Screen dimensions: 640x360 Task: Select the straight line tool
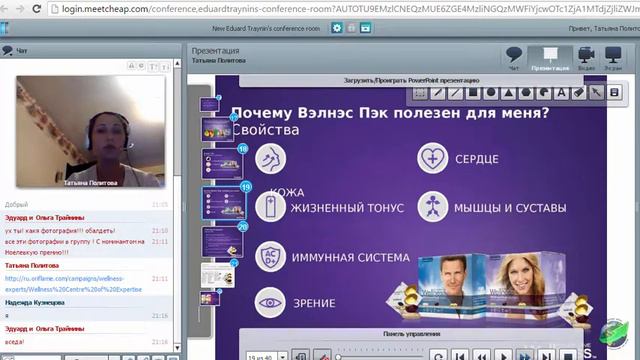point(455,93)
